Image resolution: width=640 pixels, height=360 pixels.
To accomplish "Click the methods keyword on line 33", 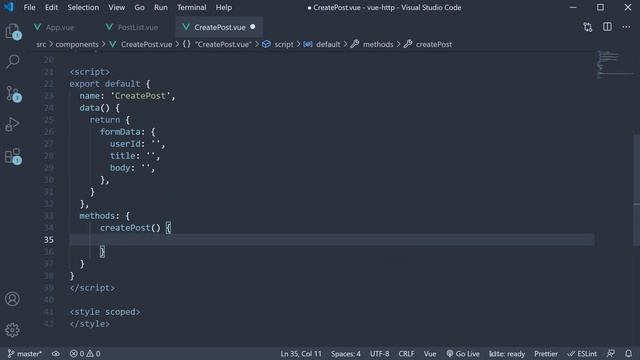I will 97,216.
